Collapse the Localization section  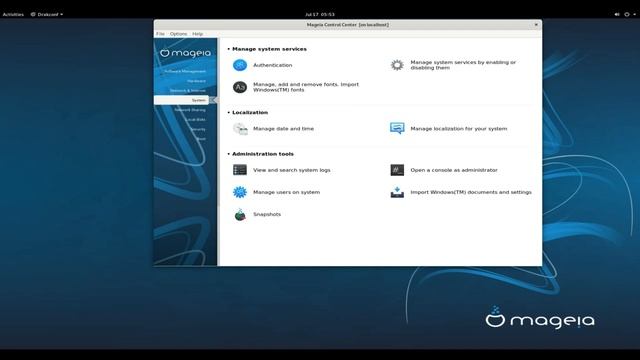[x=229, y=112]
